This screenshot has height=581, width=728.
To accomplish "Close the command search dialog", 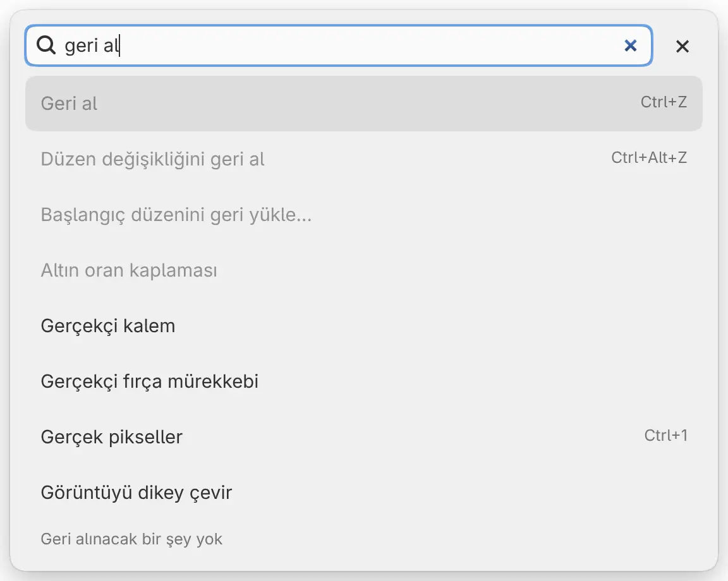I will point(682,46).
